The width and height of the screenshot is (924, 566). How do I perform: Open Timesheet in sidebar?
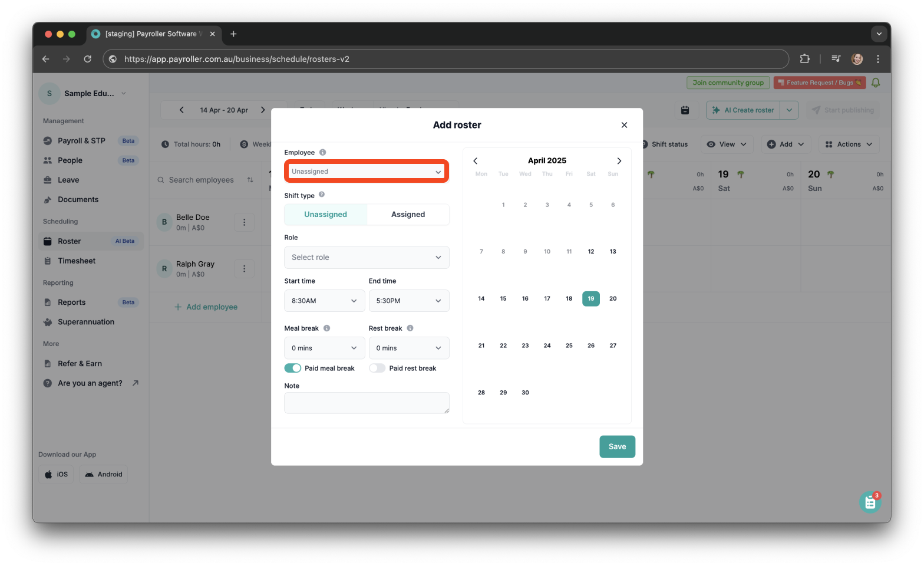91,261
